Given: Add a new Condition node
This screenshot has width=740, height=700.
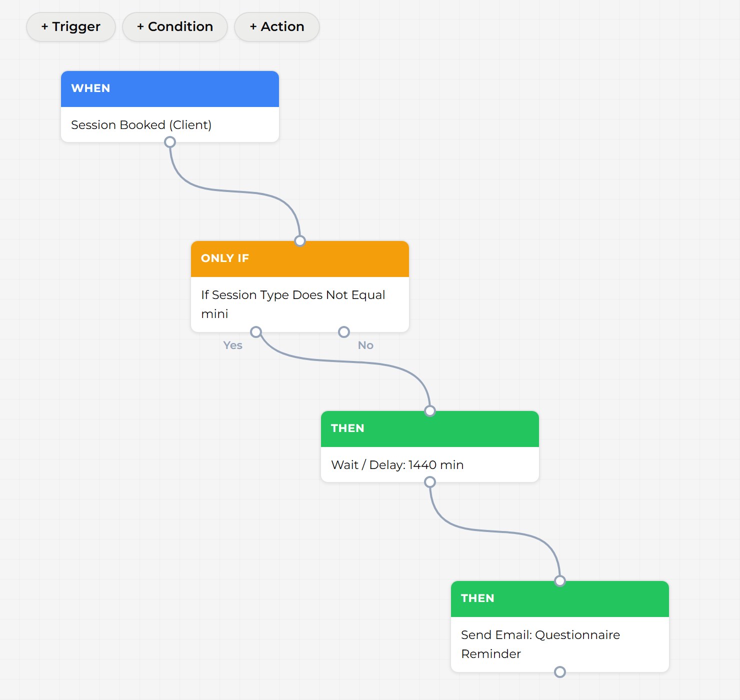Looking at the screenshot, I should tap(175, 27).
